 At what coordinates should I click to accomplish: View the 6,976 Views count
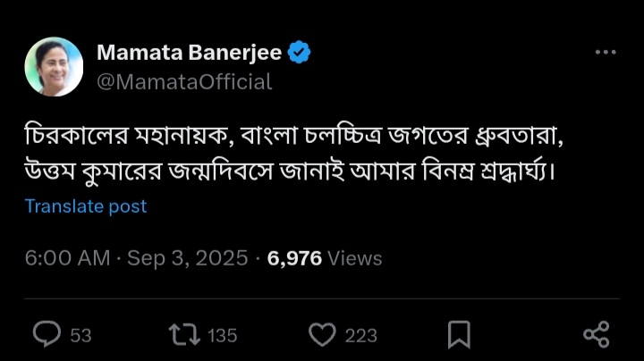294,258
